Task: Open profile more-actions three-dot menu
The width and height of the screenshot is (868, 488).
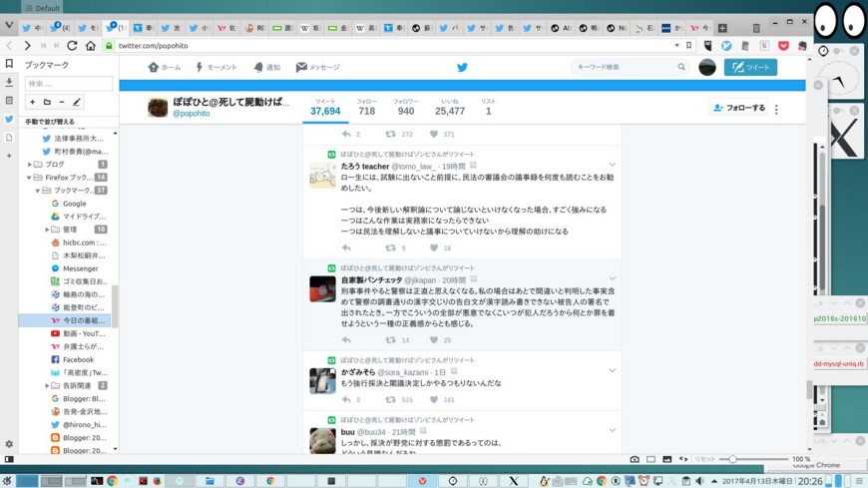Action: tap(776, 109)
